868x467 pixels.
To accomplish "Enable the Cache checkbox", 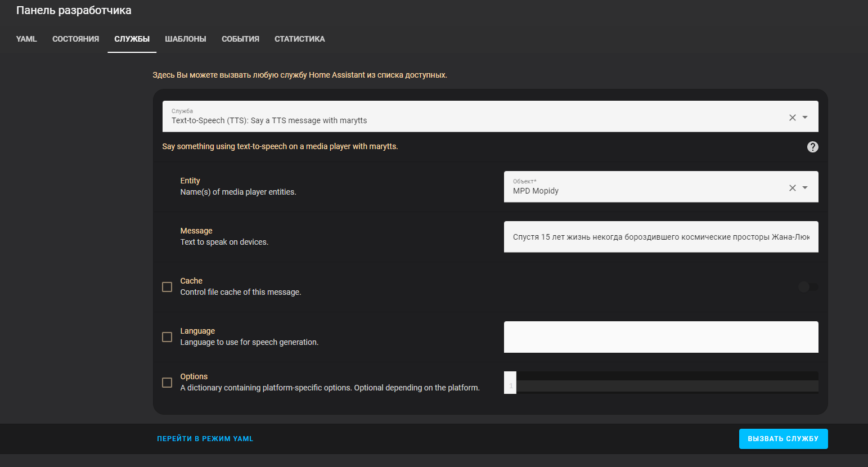I will point(167,287).
